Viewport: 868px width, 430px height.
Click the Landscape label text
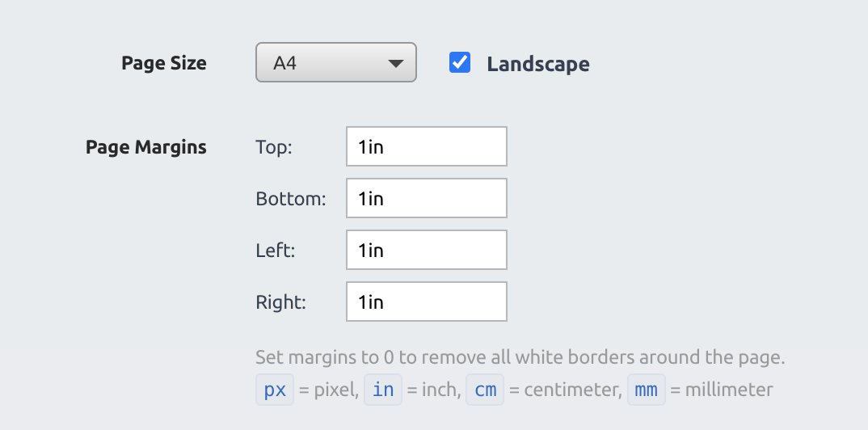(538, 64)
